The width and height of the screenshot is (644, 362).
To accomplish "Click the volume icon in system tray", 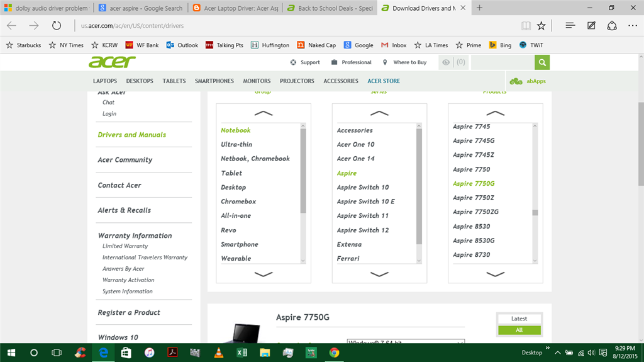I will point(591,353).
